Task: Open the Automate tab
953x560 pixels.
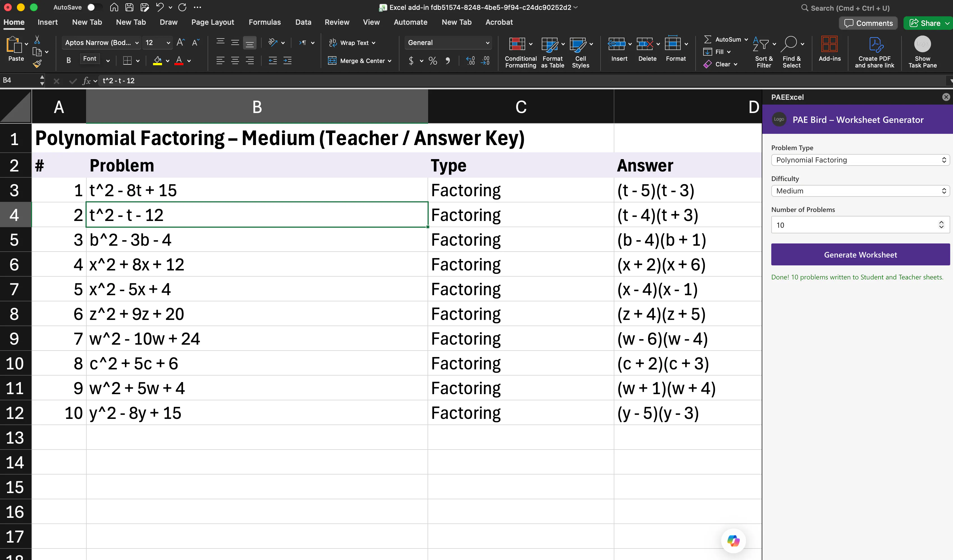Action: point(410,22)
